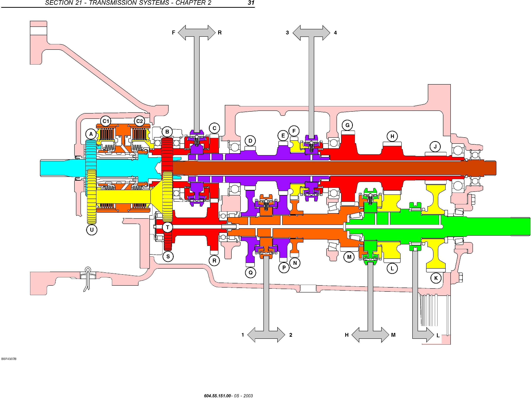Click the circled P callout
Image resolution: width=532 pixels, height=398 pixels.
[x=284, y=268]
